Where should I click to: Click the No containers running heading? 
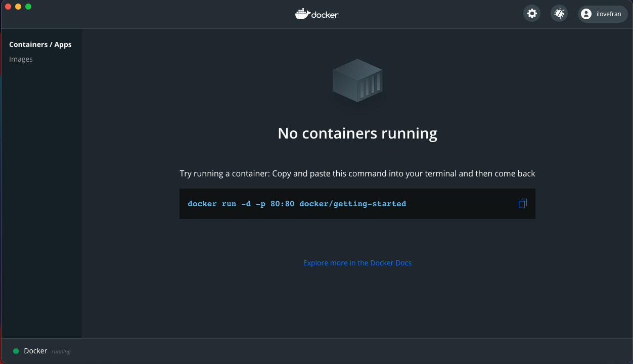coord(357,133)
